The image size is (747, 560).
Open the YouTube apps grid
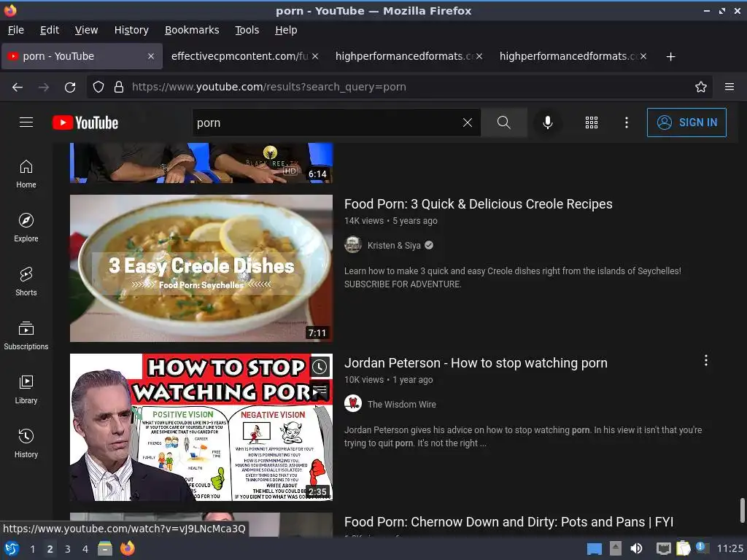pyautogui.click(x=591, y=122)
